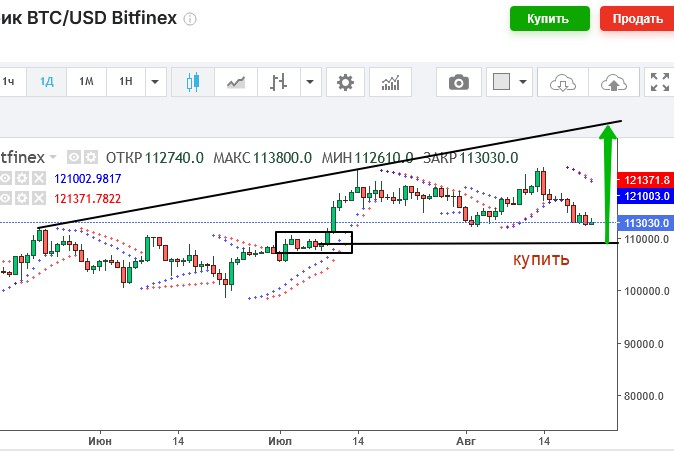Click the blue value 121002.9817

(x=88, y=178)
